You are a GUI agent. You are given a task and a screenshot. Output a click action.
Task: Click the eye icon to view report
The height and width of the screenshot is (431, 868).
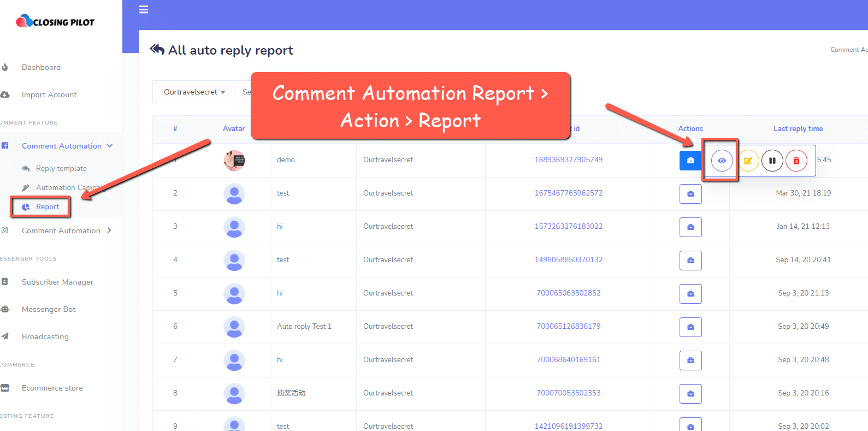pos(722,161)
